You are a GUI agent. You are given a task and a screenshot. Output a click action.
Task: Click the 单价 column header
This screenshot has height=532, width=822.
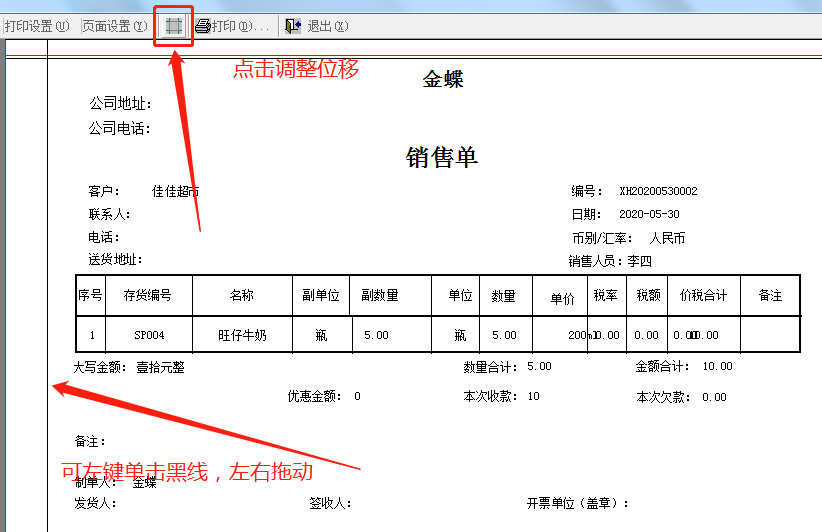[563, 299]
